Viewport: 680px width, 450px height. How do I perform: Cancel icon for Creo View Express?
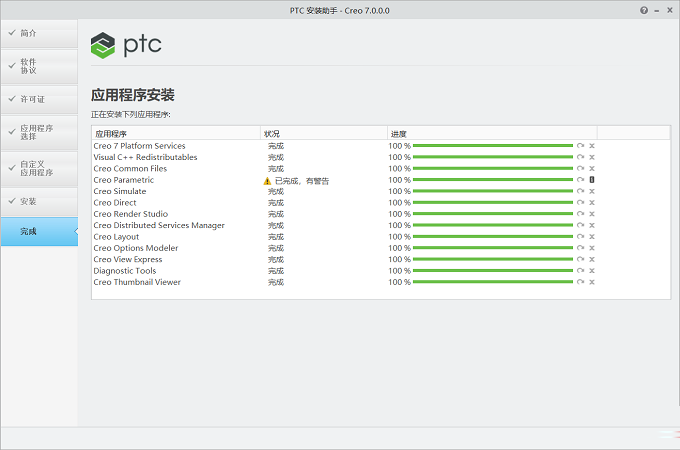tap(592, 259)
